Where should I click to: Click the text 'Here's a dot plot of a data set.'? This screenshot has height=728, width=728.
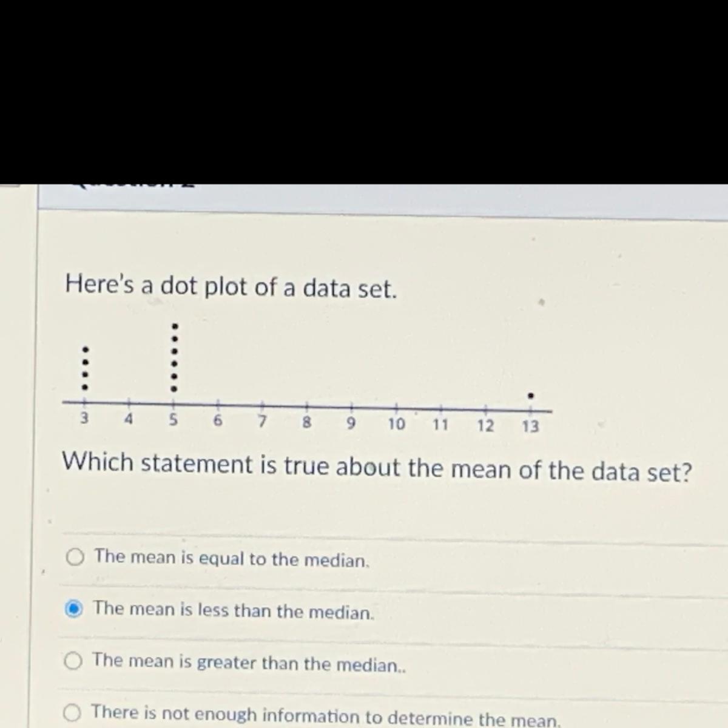coord(231,286)
